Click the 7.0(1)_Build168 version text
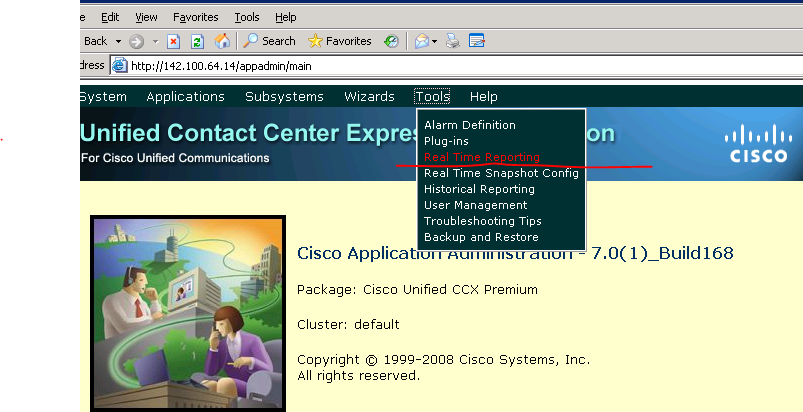Image resolution: width=803 pixels, height=412 pixels. click(x=663, y=253)
